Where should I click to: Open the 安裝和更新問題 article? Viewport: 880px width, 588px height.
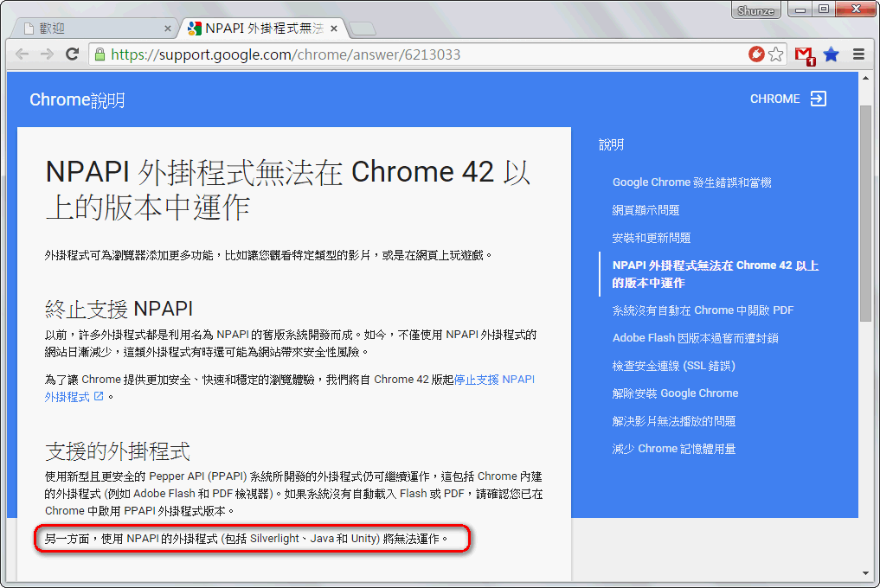pos(652,238)
